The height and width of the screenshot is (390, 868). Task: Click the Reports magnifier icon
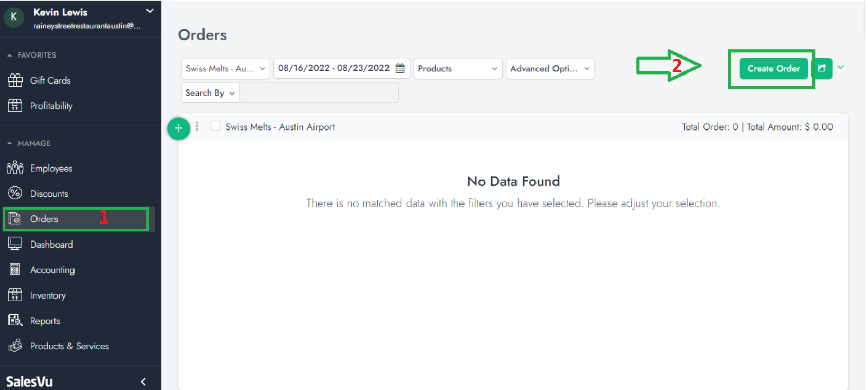[x=15, y=321]
